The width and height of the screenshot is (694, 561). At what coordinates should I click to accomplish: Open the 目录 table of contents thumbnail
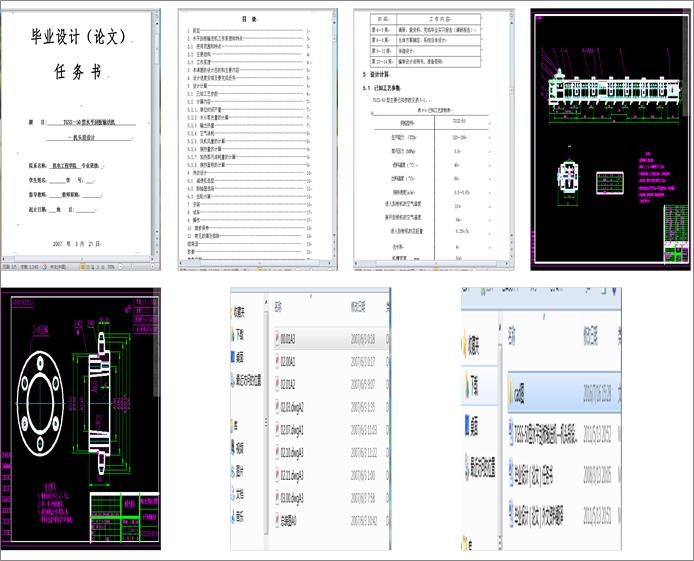point(258,139)
